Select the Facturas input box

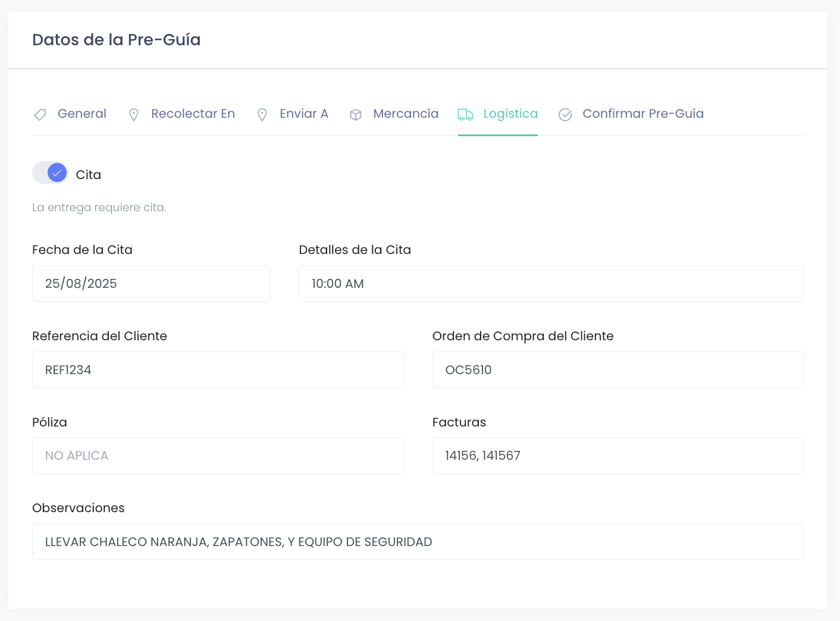pos(618,456)
